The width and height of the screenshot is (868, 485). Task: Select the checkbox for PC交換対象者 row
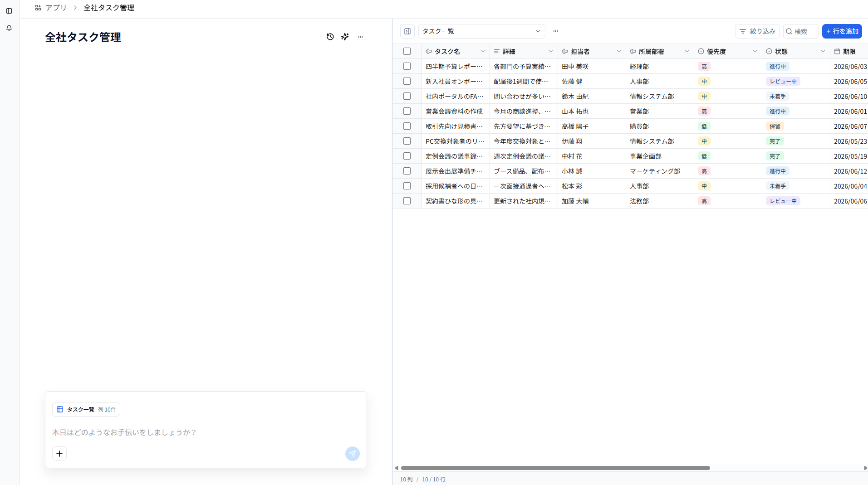(x=407, y=141)
